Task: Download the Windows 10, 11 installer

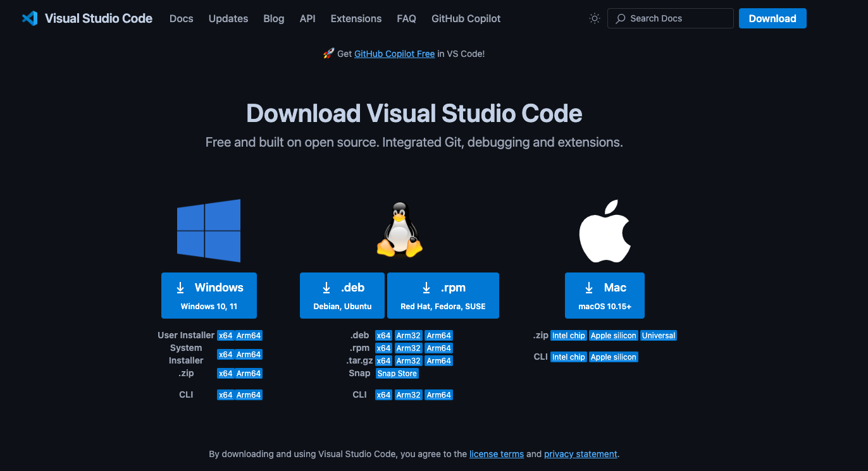Action: tap(209, 295)
